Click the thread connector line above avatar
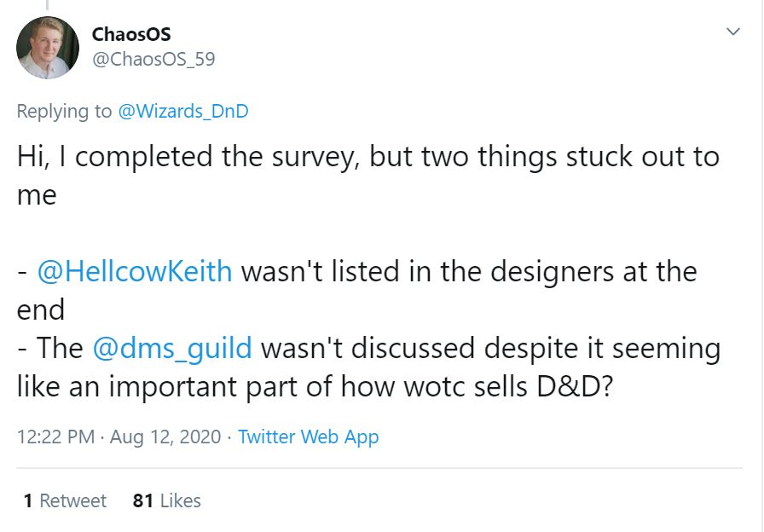This screenshot has height=532, width=764. (x=48, y=6)
